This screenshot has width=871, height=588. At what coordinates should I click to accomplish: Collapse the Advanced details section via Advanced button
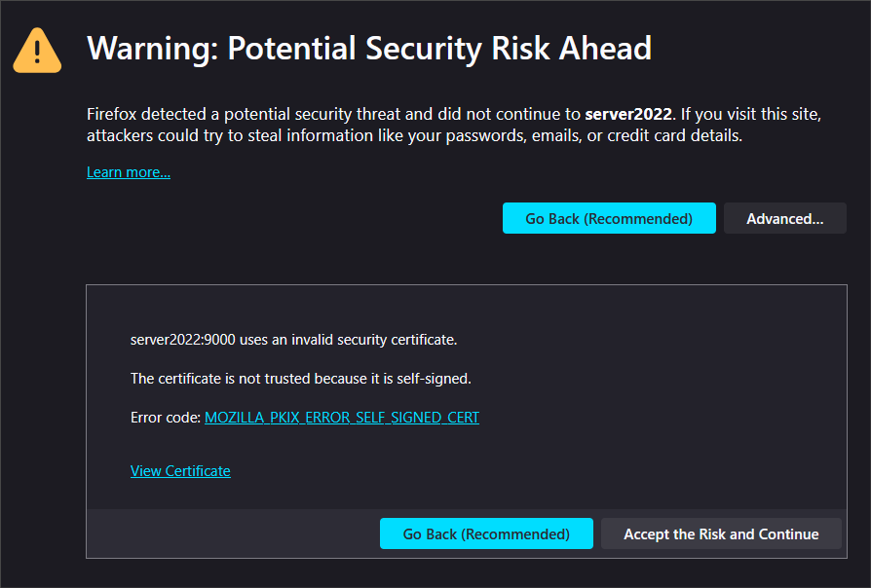(x=785, y=218)
